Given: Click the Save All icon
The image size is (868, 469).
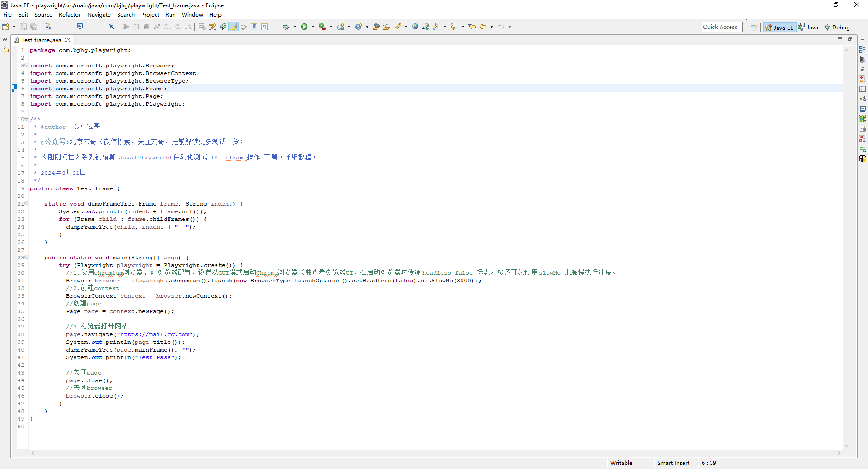Looking at the screenshot, I should [33, 27].
